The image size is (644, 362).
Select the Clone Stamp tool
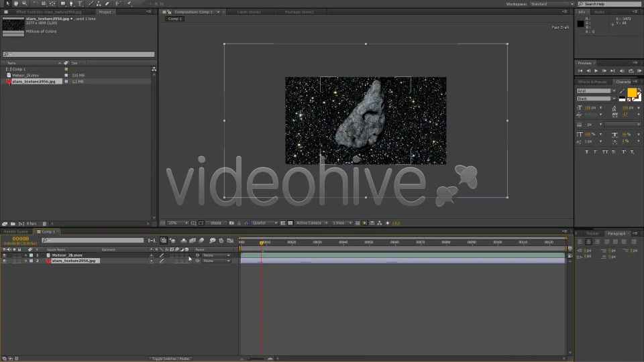(x=99, y=4)
